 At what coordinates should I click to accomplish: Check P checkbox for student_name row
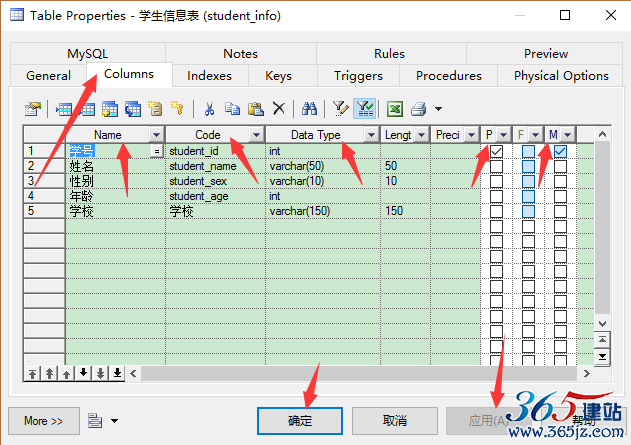[x=496, y=166]
